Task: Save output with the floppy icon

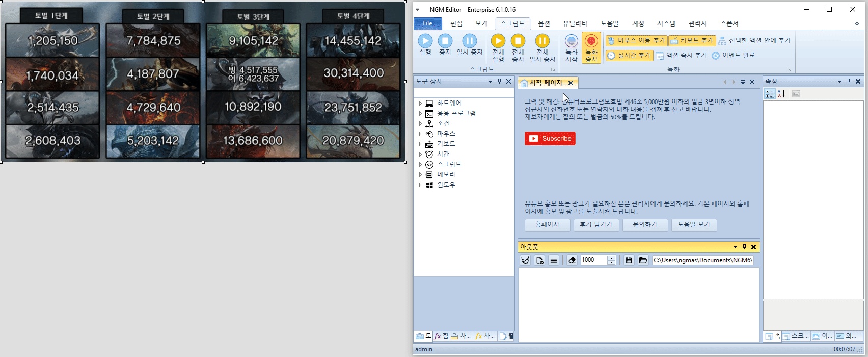Action: point(629,260)
